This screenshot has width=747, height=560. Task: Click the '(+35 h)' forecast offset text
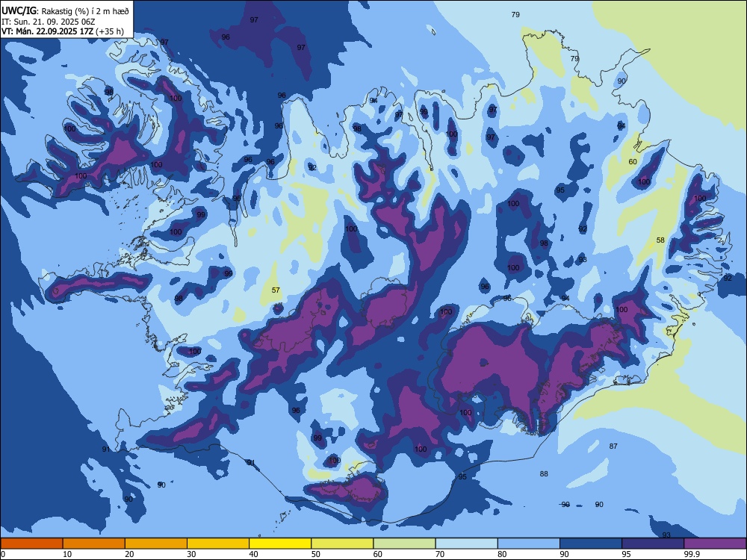pos(110,31)
